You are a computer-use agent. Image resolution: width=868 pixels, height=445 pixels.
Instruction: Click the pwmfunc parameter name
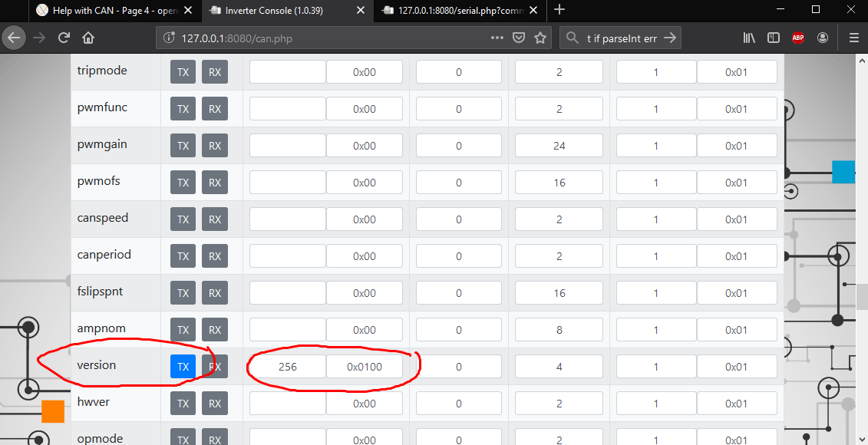point(102,107)
